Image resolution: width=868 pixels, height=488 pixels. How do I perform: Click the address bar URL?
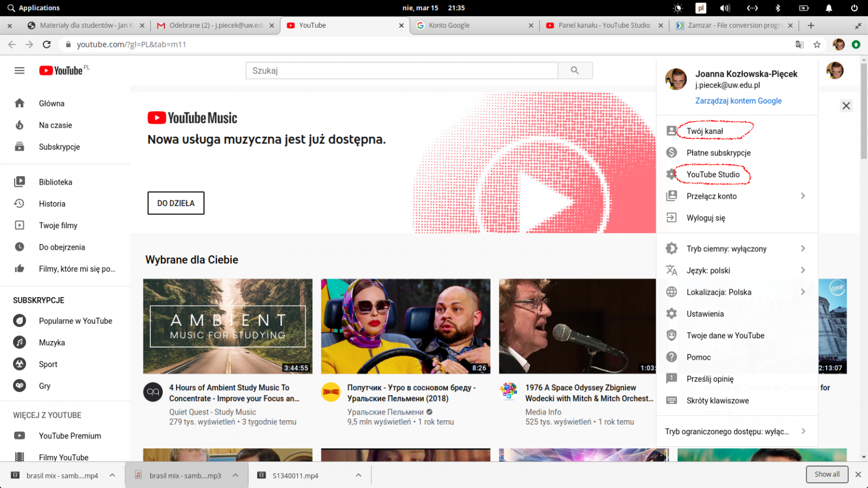pos(131,45)
